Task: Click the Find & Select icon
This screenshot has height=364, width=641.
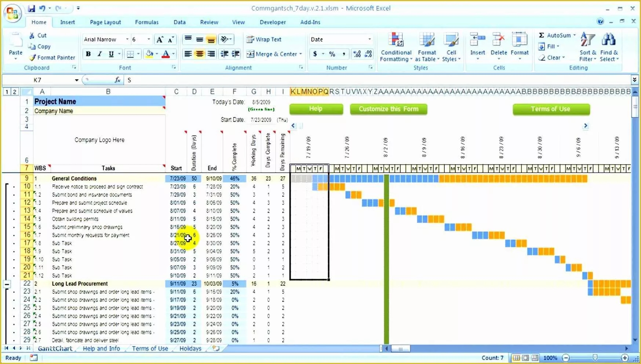Action: [x=608, y=47]
